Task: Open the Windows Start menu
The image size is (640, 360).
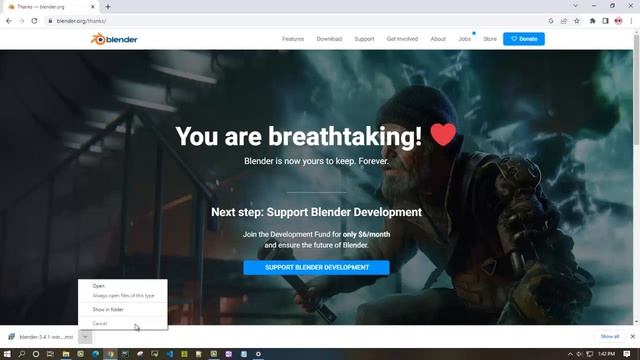Action: (7, 354)
